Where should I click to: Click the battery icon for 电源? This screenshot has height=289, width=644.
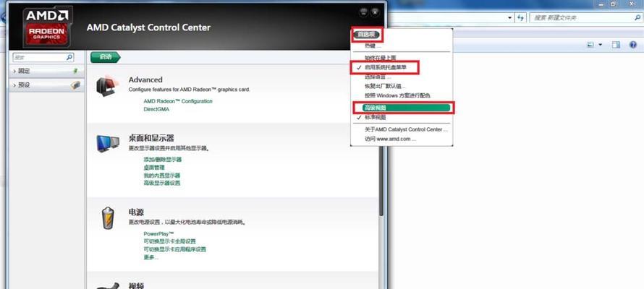tap(109, 217)
